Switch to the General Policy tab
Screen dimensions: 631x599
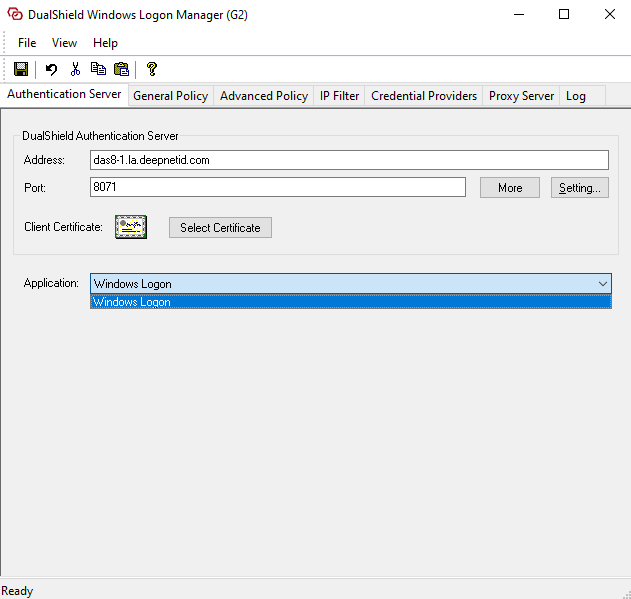pos(170,96)
